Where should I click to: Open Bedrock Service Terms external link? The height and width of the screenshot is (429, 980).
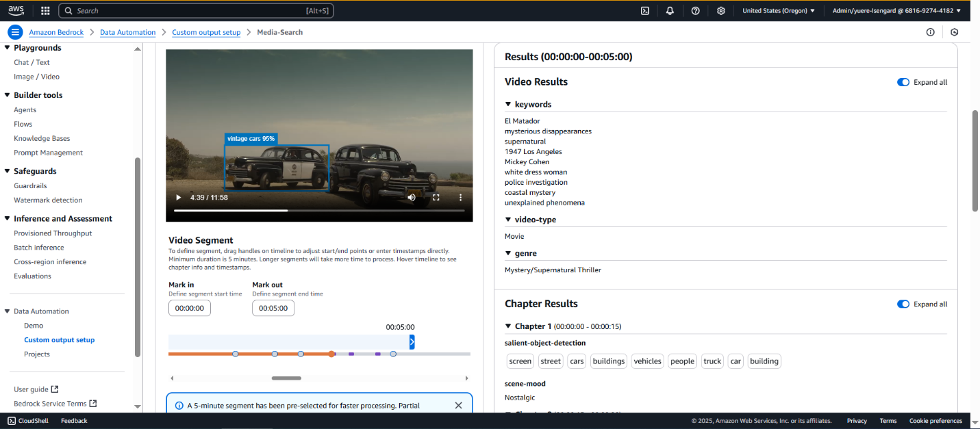click(55, 404)
